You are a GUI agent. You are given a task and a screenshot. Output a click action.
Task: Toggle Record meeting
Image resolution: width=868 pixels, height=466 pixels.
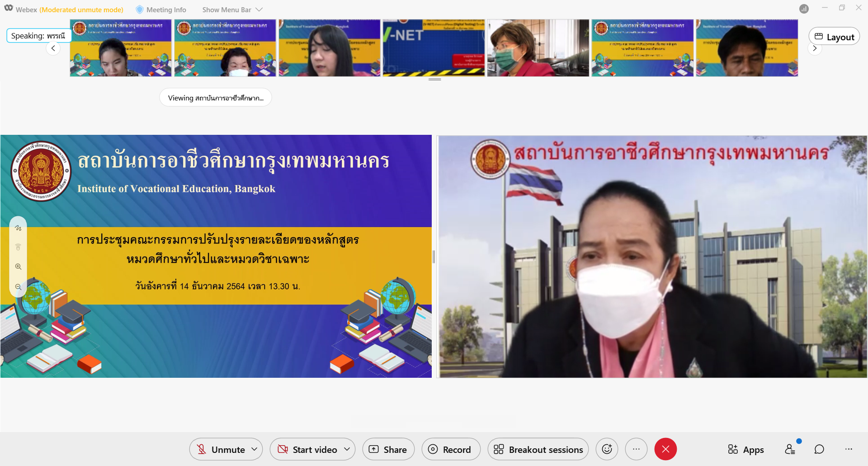click(x=451, y=449)
